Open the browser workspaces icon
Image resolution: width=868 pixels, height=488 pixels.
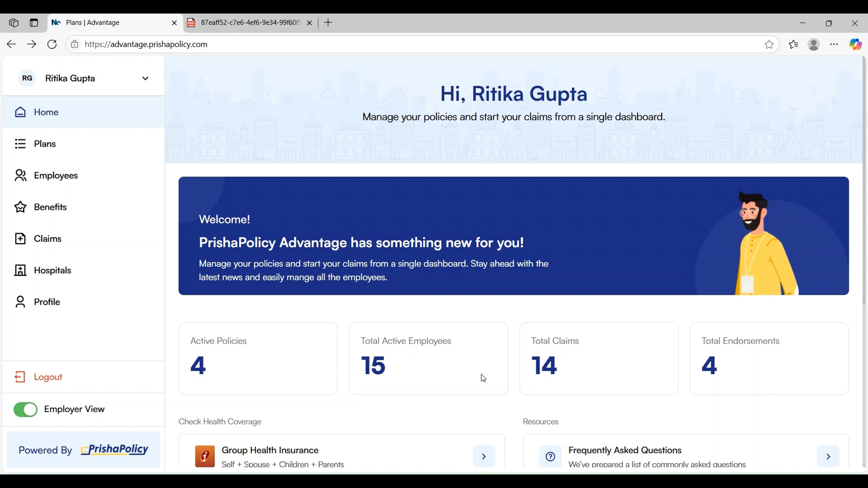click(14, 23)
